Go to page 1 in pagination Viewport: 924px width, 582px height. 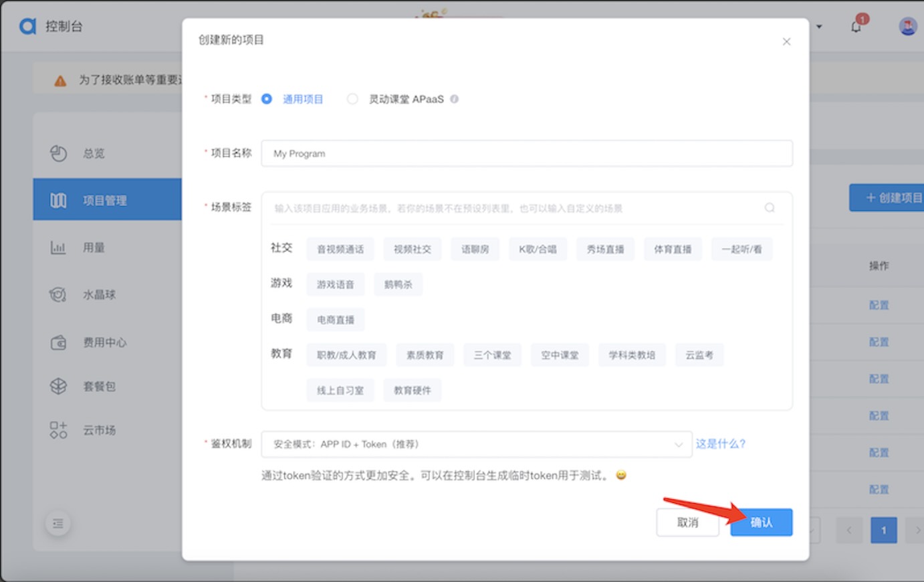tap(883, 530)
